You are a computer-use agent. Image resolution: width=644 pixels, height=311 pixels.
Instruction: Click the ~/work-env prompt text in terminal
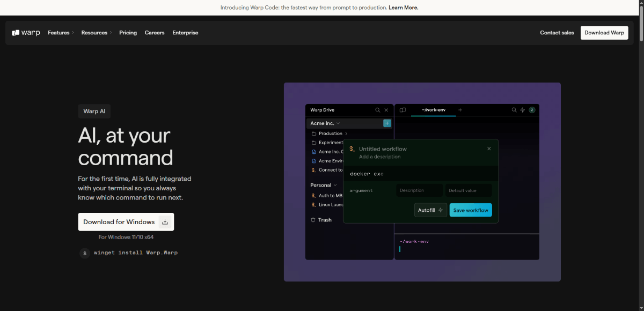click(x=414, y=241)
